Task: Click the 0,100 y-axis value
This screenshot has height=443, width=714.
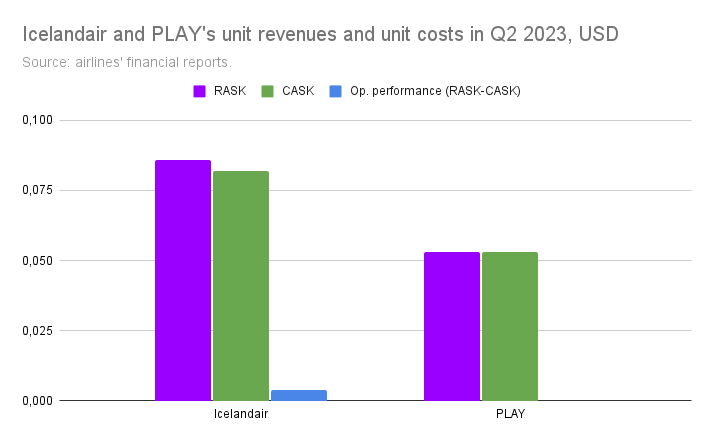Action: (37, 120)
